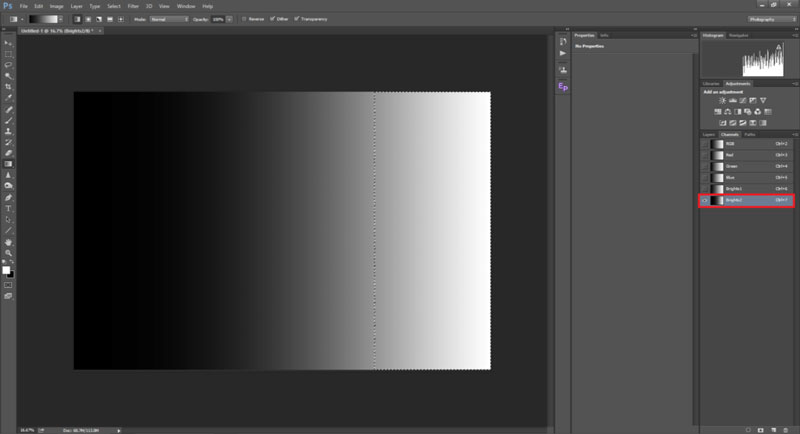This screenshot has width=800, height=434.
Task: Open the Filter menu
Action: 133,6
